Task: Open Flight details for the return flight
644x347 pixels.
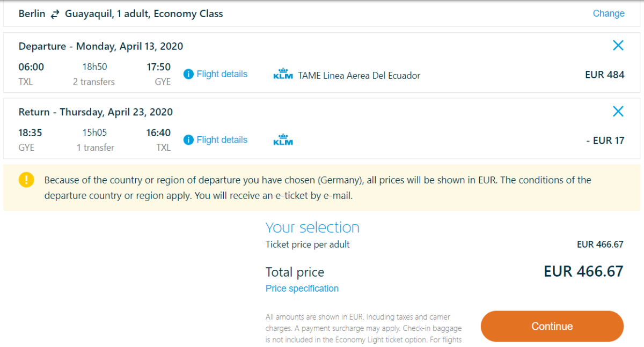Action: (222, 140)
